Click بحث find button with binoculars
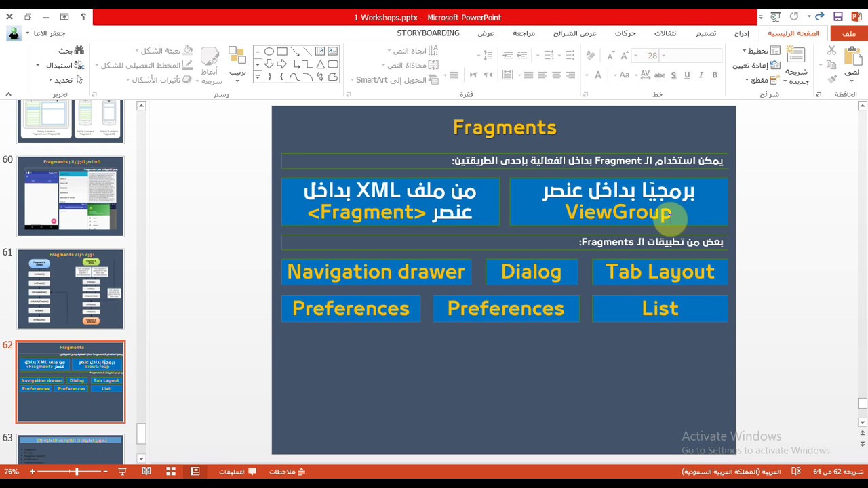 coord(71,51)
